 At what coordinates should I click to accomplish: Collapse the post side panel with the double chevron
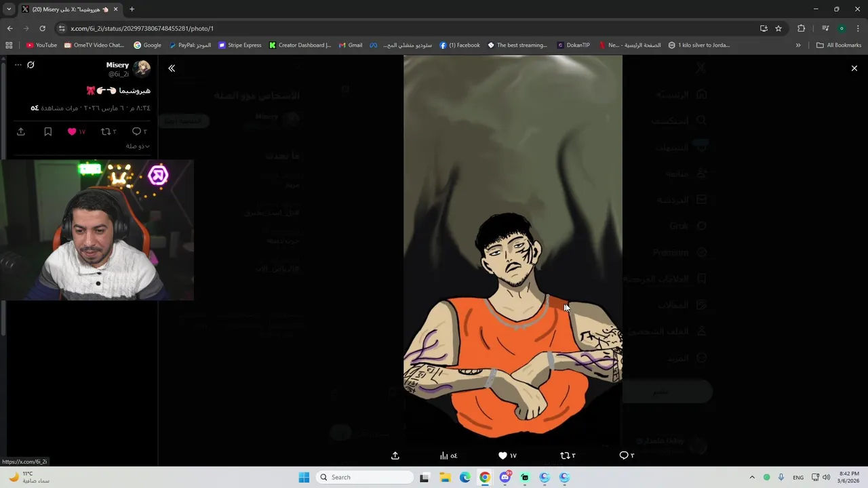coord(172,68)
